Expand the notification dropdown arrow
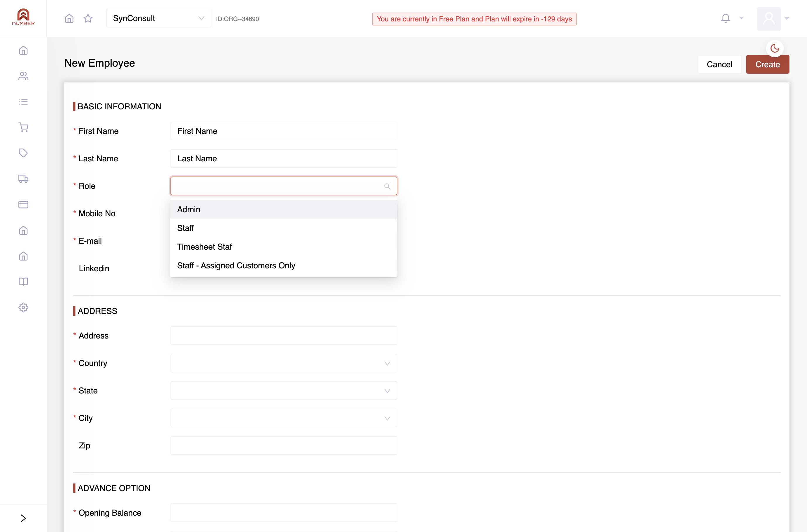807x532 pixels. click(x=742, y=18)
